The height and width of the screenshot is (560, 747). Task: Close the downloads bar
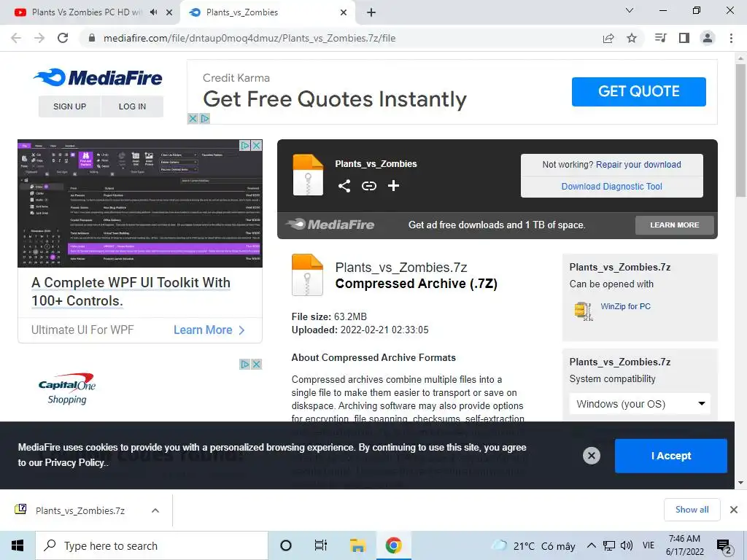click(734, 510)
